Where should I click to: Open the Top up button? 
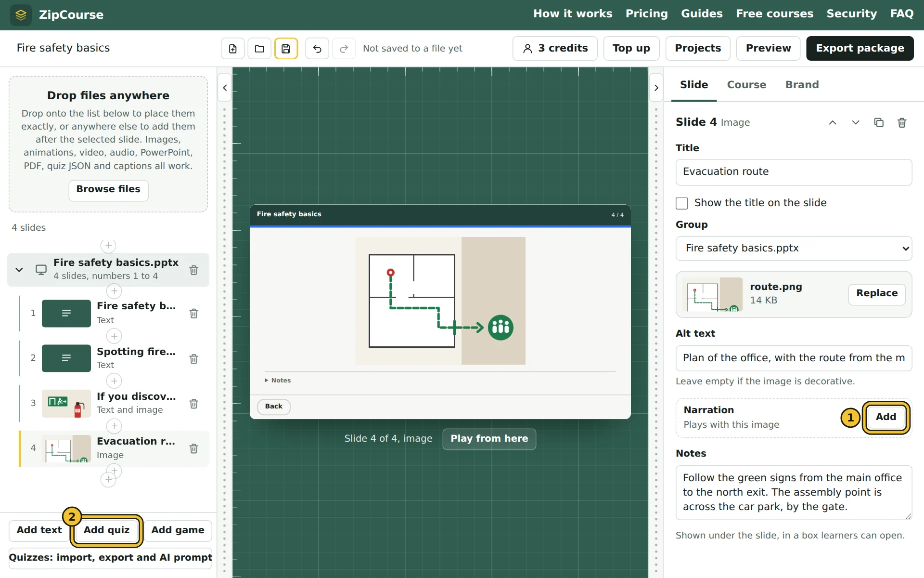click(x=631, y=49)
